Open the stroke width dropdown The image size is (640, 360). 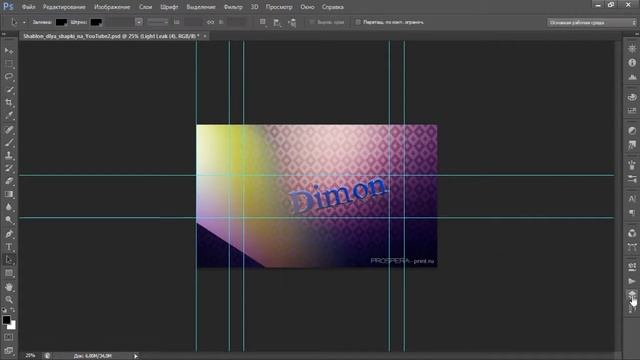(139, 22)
